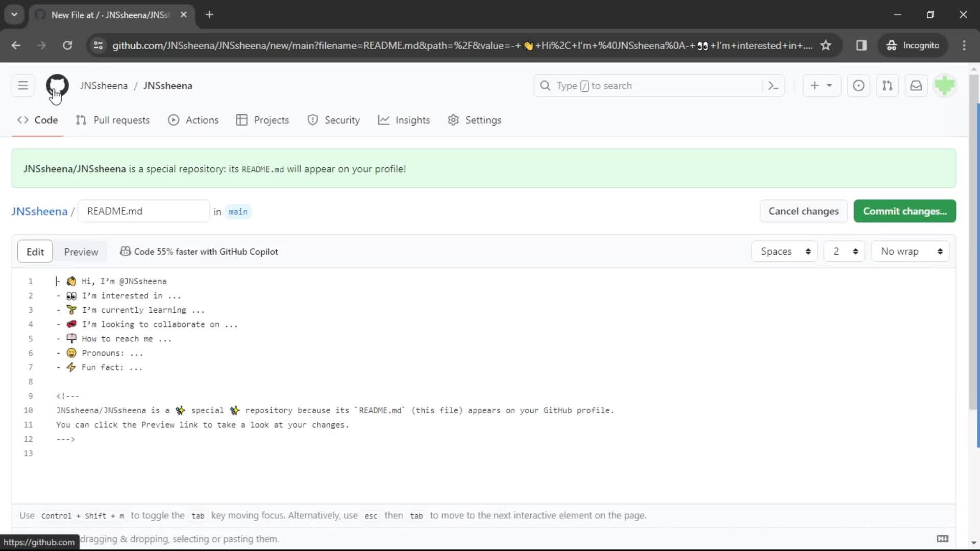Click the Search icon in top navbar
The image size is (980, 551).
point(545,85)
